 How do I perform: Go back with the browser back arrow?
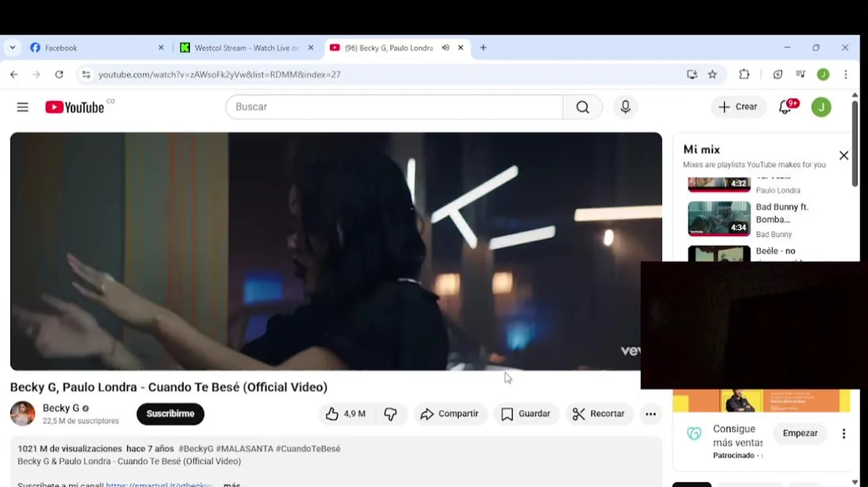coord(14,74)
